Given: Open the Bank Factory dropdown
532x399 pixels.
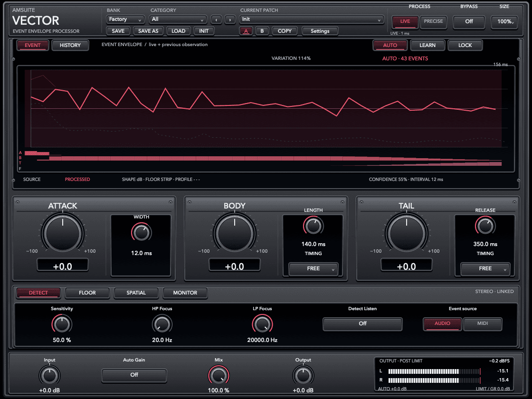Looking at the screenshot, I should click(125, 19).
